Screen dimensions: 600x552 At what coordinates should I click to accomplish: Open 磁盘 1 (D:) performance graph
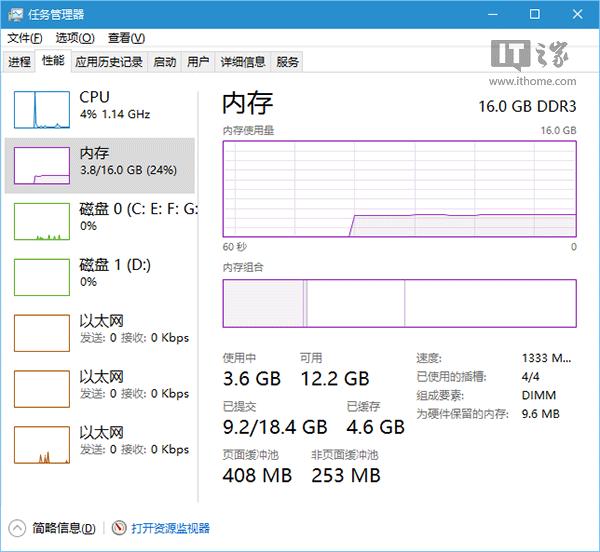[42, 277]
